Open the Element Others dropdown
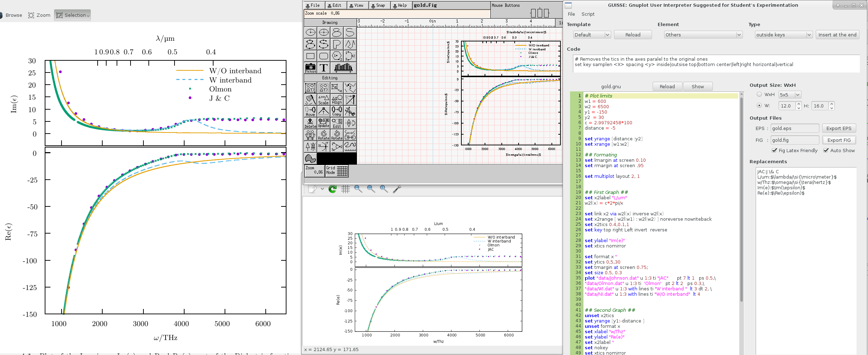Screen dimensions: 868x355 click(x=703, y=35)
